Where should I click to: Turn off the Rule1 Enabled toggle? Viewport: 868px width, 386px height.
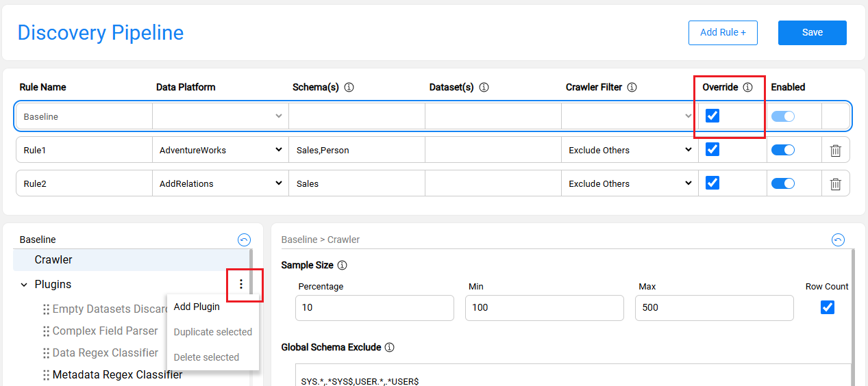782,150
